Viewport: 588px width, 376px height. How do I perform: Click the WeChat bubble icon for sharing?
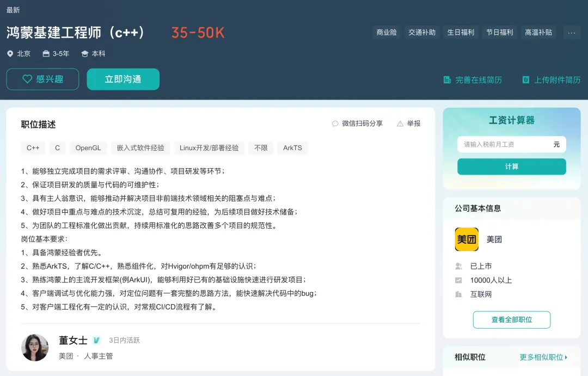(335, 124)
